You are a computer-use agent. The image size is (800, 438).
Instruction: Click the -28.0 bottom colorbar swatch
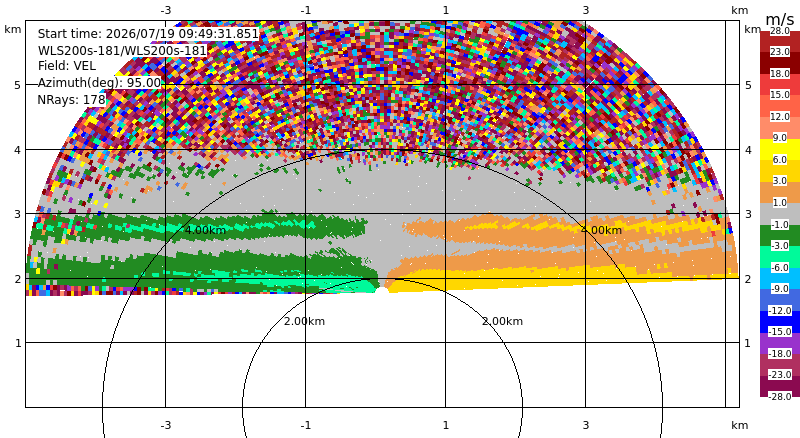coord(780,391)
